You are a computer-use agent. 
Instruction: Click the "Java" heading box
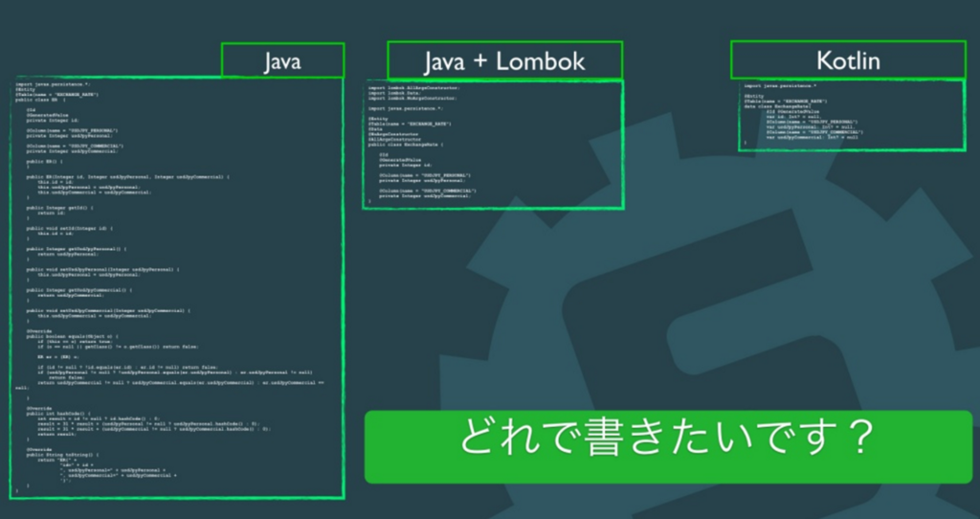coord(282,60)
